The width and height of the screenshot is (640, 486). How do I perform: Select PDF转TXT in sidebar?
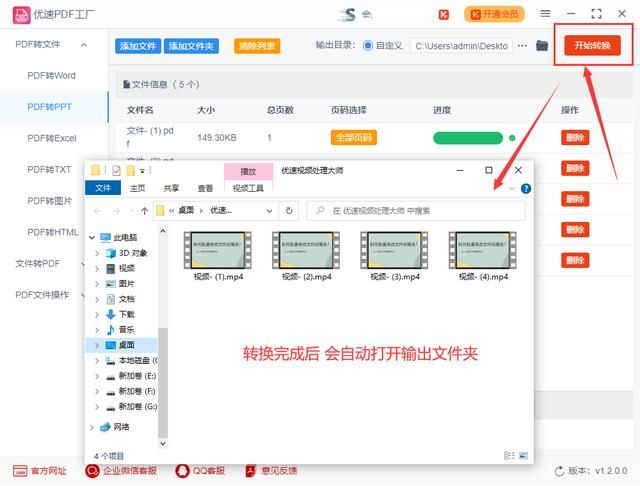pyautogui.click(x=49, y=169)
